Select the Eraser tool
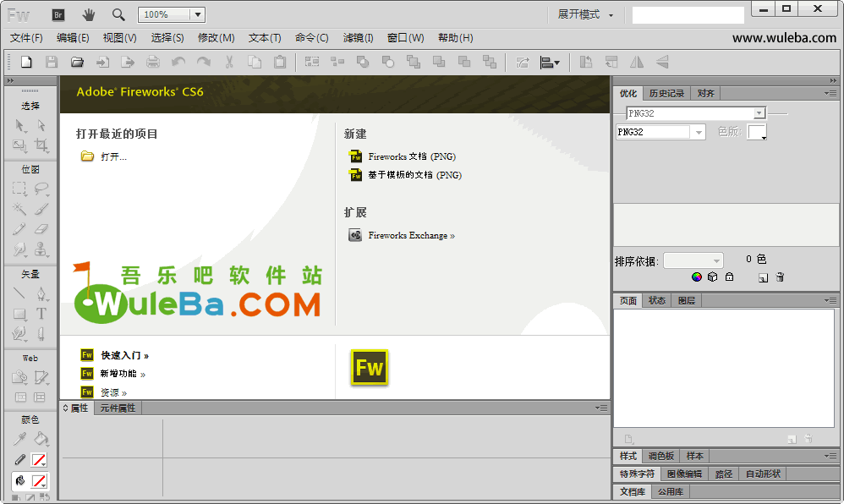 click(41, 229)
